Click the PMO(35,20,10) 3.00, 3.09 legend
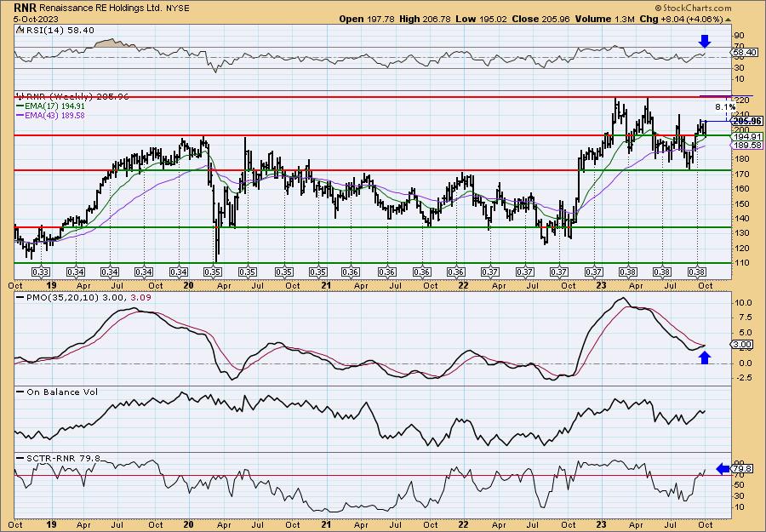Image resolution: width=766 pixels, height=532 pixels. pos(84,297)
